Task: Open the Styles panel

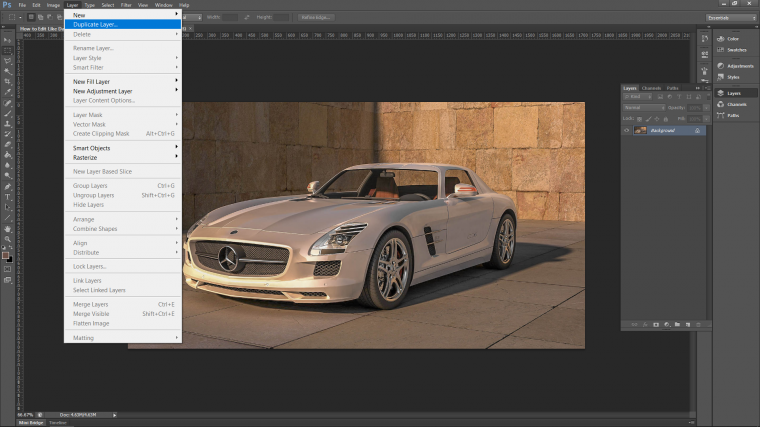Action: (728, 77)
